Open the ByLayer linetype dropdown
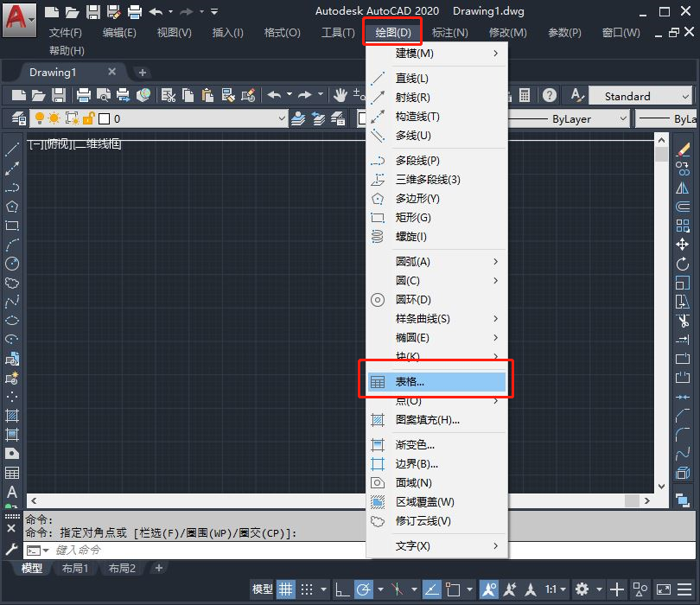700x605 pixels. [x=623, y=118]
